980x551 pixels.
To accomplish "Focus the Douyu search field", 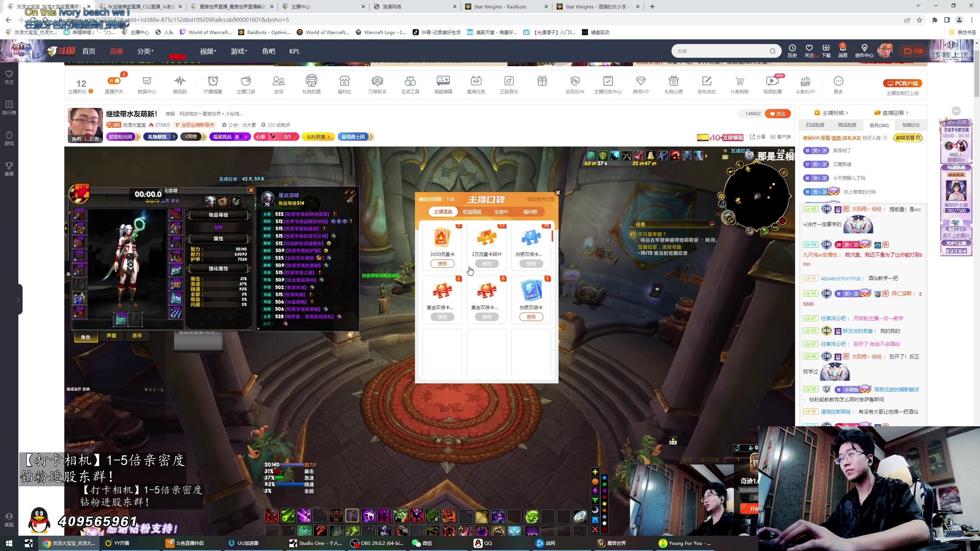I will [x=722, y=51].
